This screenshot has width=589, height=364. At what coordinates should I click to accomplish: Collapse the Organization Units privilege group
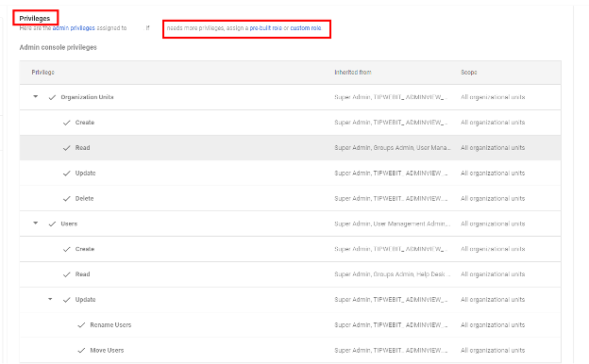click(36, 96)
